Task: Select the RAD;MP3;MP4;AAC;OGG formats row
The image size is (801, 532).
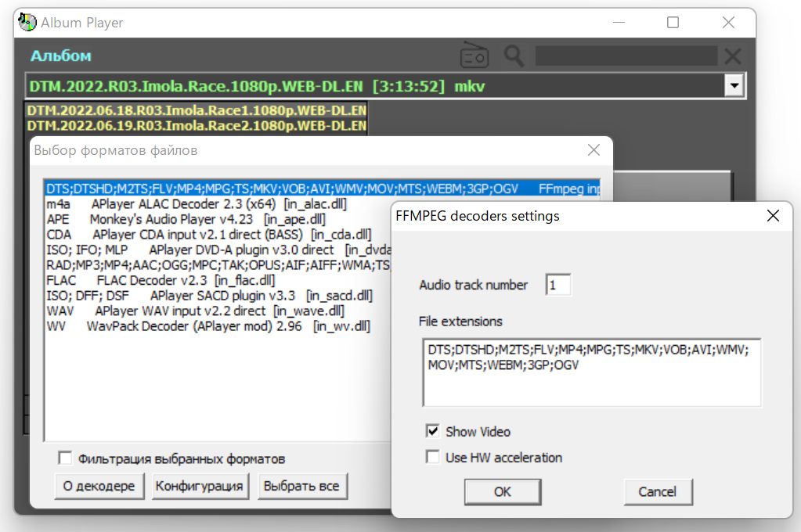Action: tap(218, 265)
